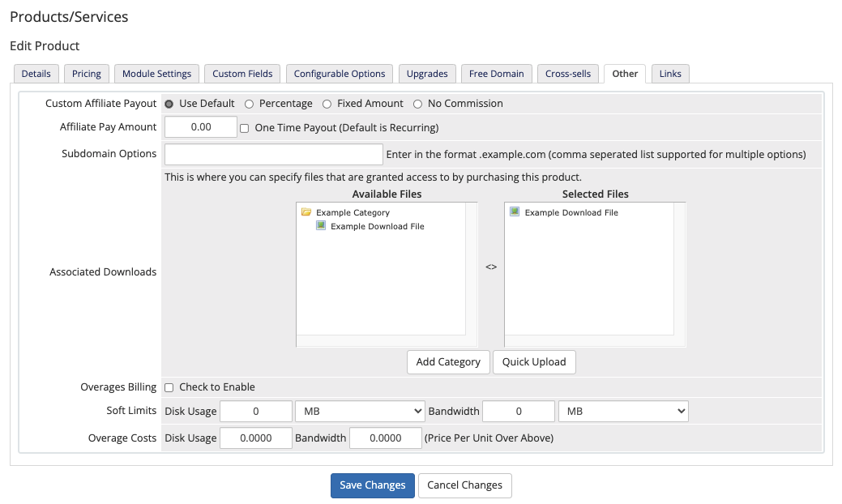Screen dimensions: 842x504
Task: Select Example Category in Available Files
Action: pyautogui.click(x=353, y=212)
